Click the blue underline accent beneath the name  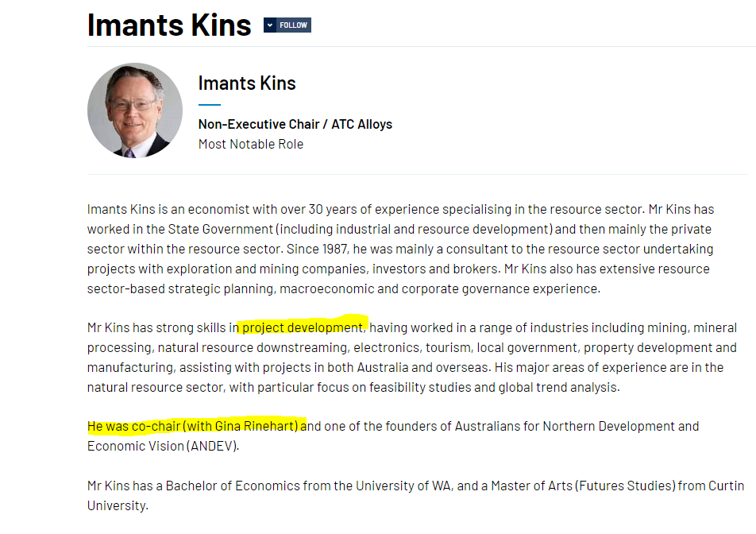pyautogui.click(x=210, y=104)
